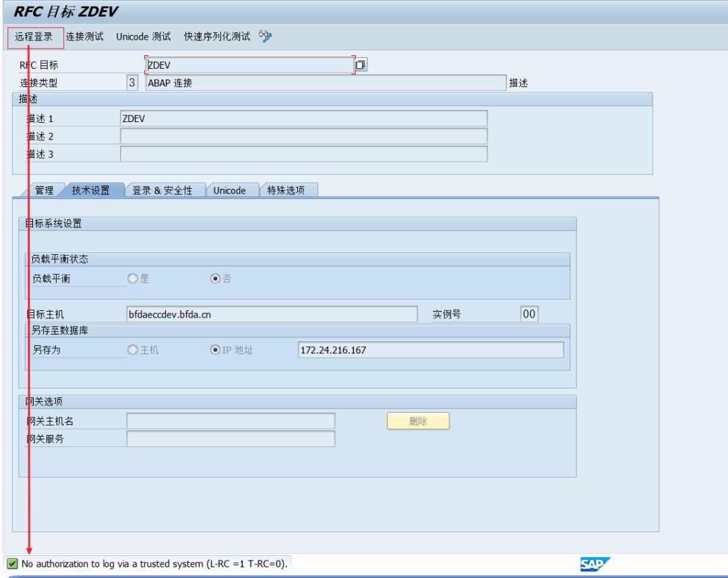Click the empty 描述 3 field
Screen dimensions: 728x578
click(x=303, y=154)
